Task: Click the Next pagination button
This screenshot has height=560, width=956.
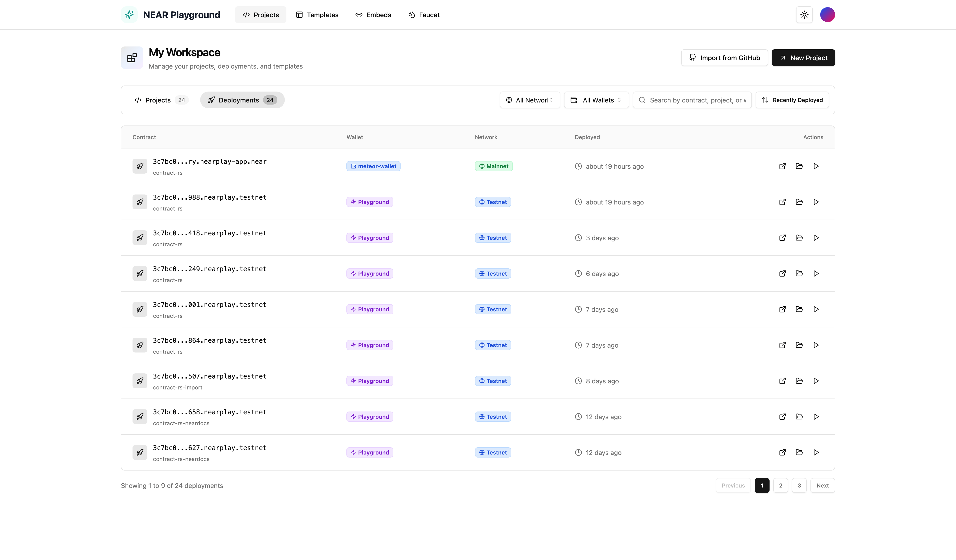Action: point(823,485)
